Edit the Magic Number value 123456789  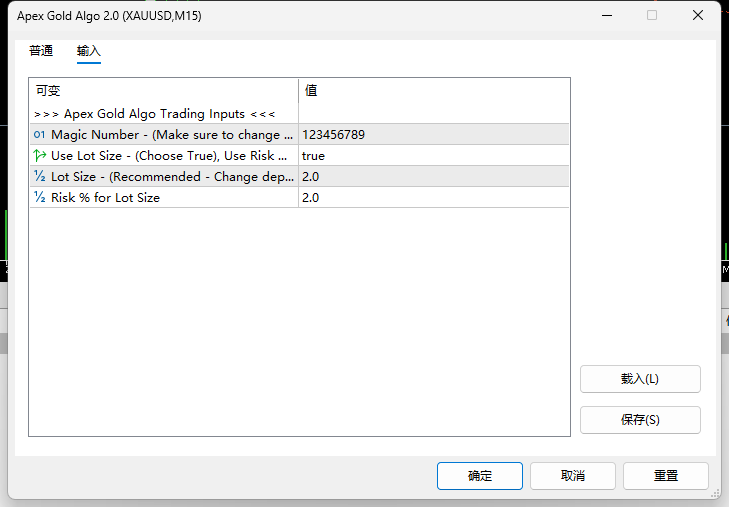coord(434,135)
